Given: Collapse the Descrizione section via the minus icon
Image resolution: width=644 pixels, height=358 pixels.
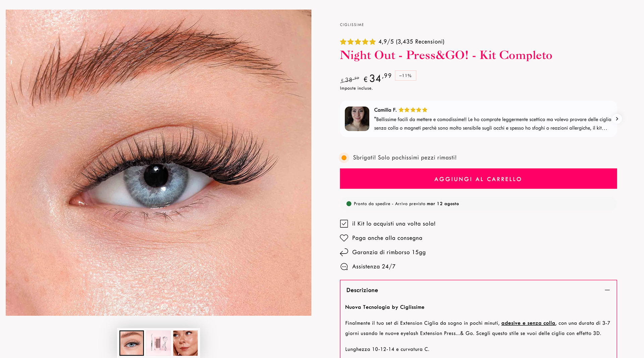Looking at the screenshot, I should pyautogui.click(x=607, y=290).
